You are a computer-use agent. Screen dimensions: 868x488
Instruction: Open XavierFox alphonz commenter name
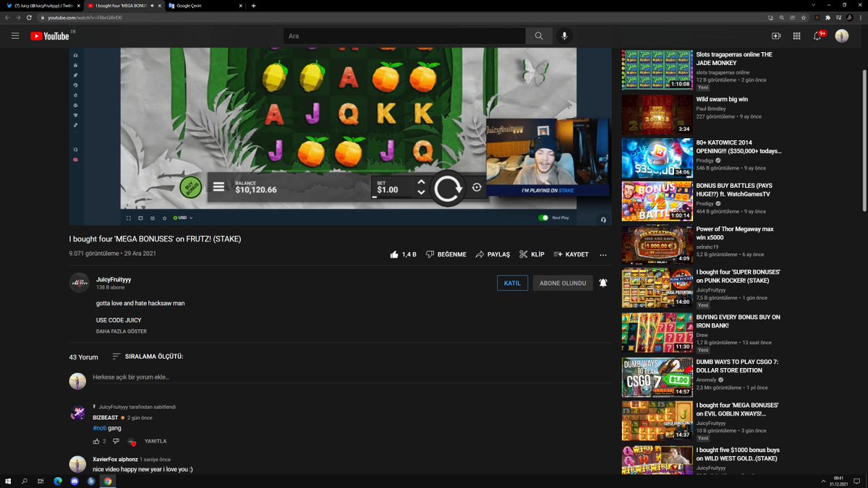[115, 459]
